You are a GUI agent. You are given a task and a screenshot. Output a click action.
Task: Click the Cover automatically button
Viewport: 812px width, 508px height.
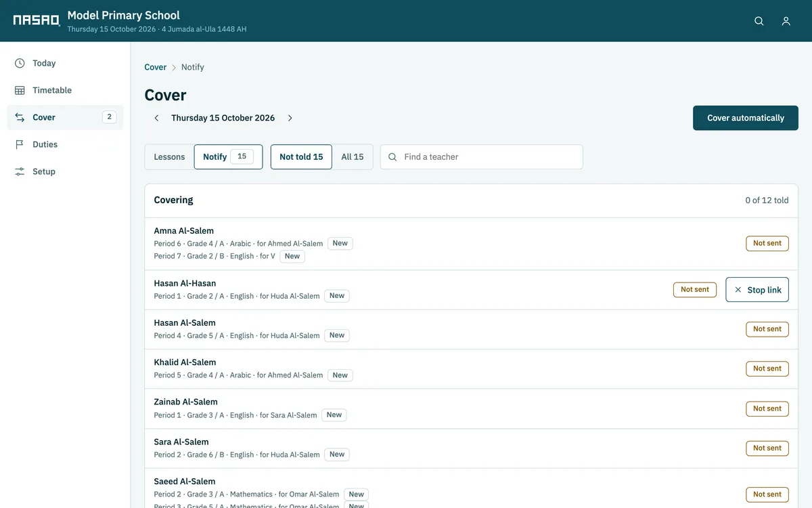click(746, 118)
